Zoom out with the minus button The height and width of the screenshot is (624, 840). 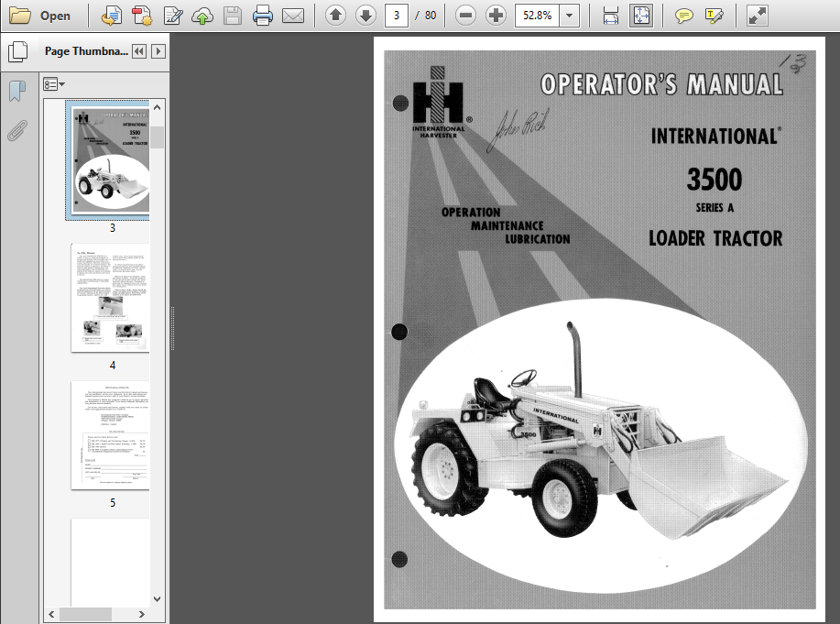[465, 16]
